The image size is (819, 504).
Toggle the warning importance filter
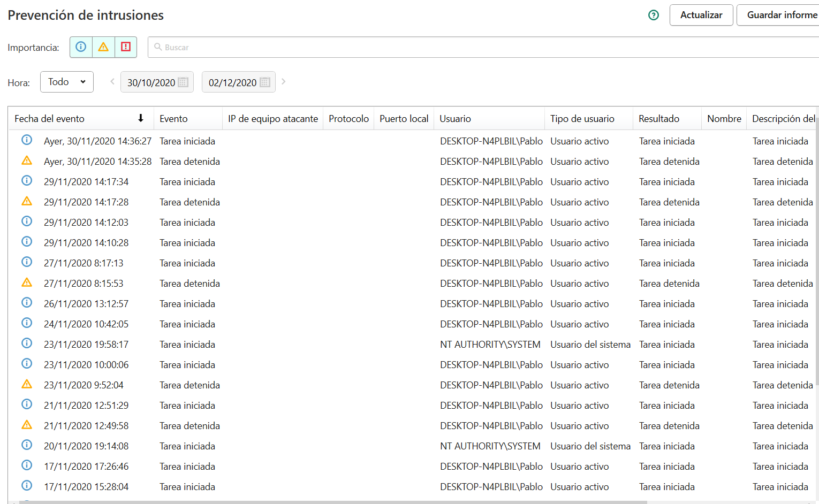coord(103,47)
